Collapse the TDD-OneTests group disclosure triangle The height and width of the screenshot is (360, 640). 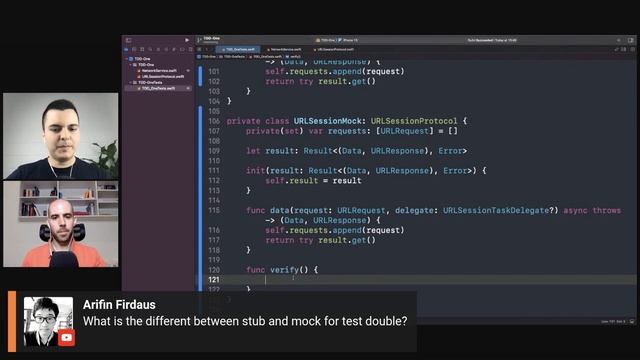tap(130, 82)
